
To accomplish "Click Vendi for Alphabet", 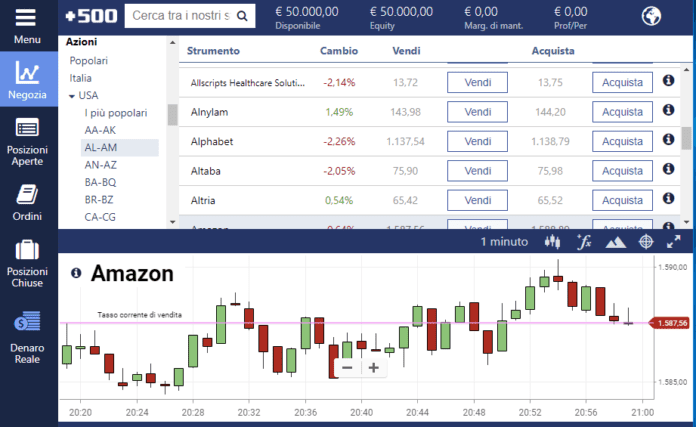I will tap(478, 141).
